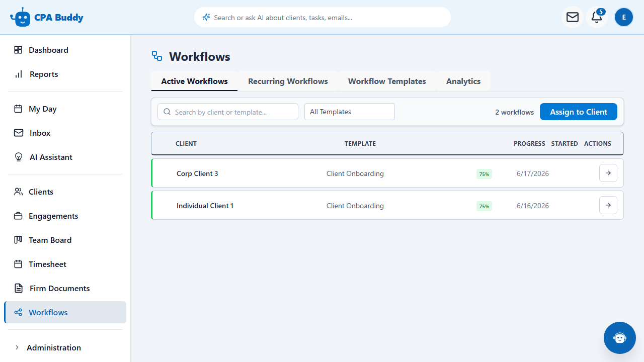The width and height of the screenshot is (644, 362).
Task: Click the AI Assistant lightbulb icon
Action: [19, 157]
